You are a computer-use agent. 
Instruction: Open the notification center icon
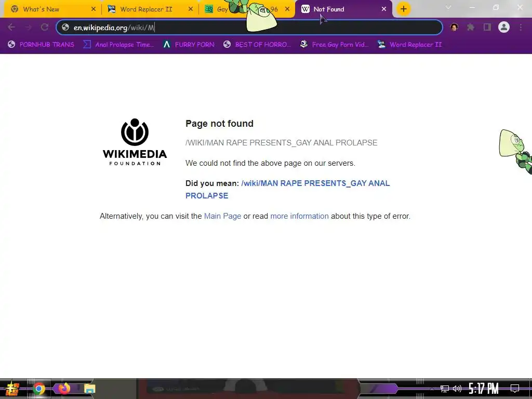[x=515, y=389]
